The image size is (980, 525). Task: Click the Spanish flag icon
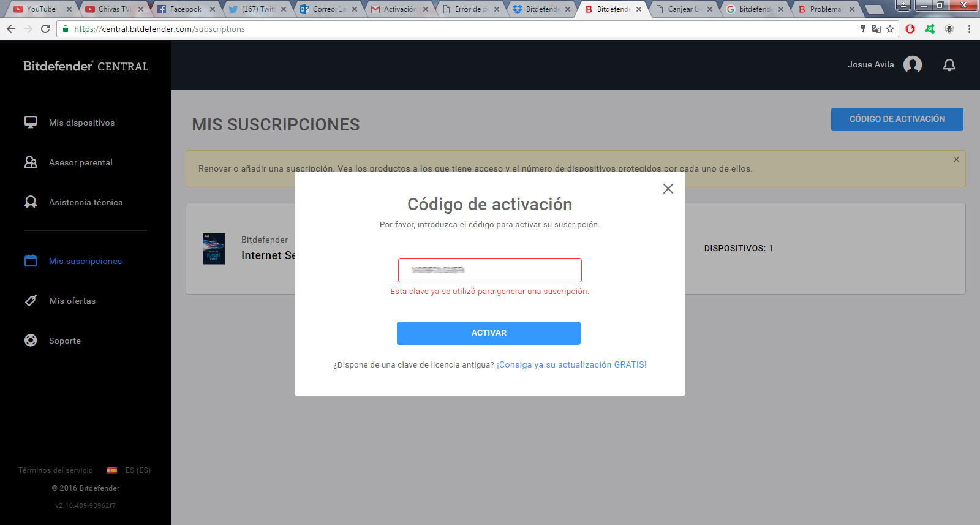point(112,470)
